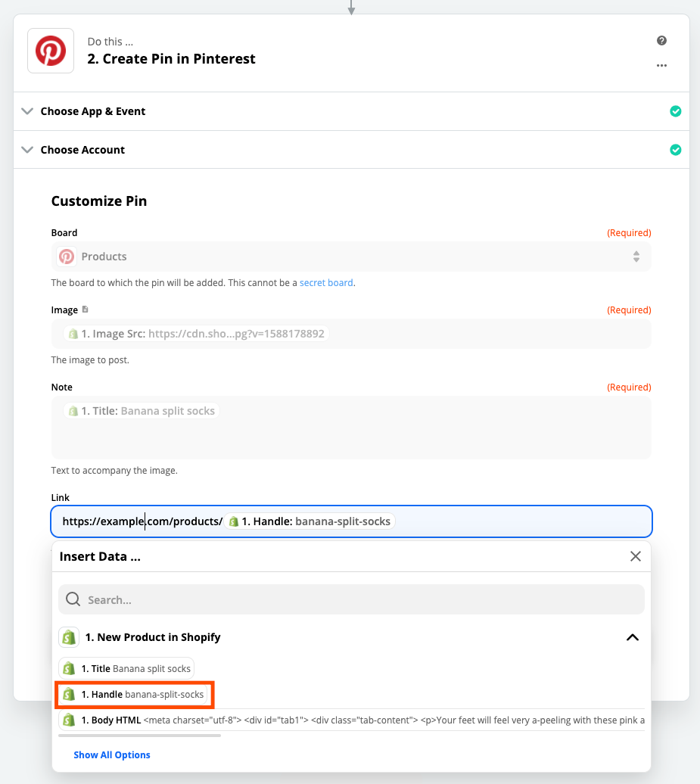Click Show All Options link
Screen dimensions: 700x784
tap(112, 755)
